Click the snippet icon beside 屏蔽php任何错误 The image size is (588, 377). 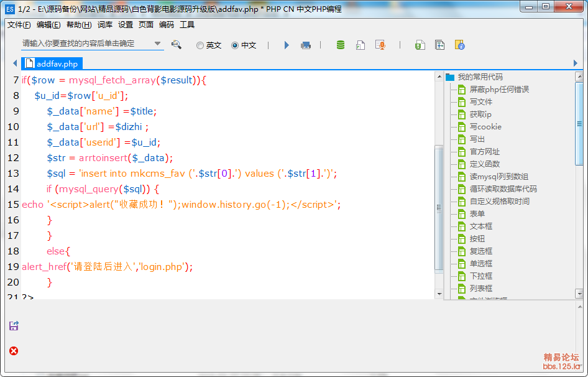tap(462, 90)
